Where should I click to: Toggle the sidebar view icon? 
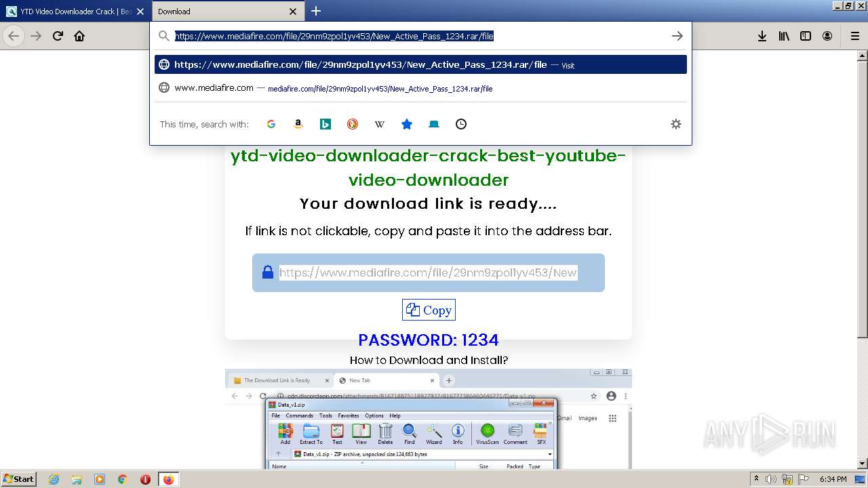tap(806, 36)
